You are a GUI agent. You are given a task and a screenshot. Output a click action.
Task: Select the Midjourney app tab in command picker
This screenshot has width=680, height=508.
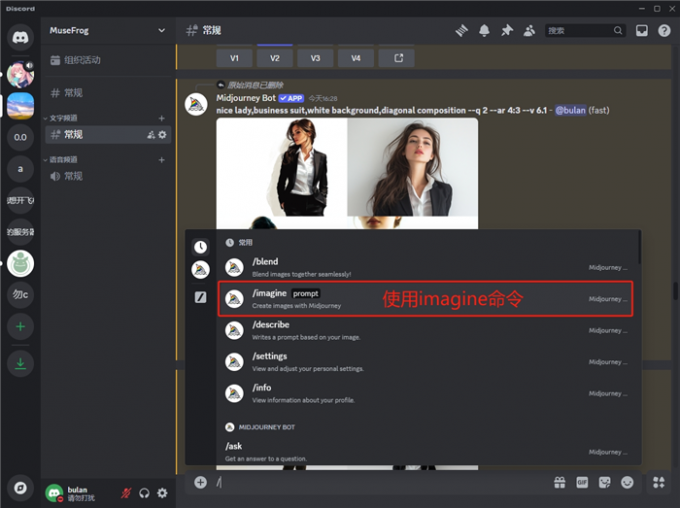pyautogui.click(x=200, y=269)
